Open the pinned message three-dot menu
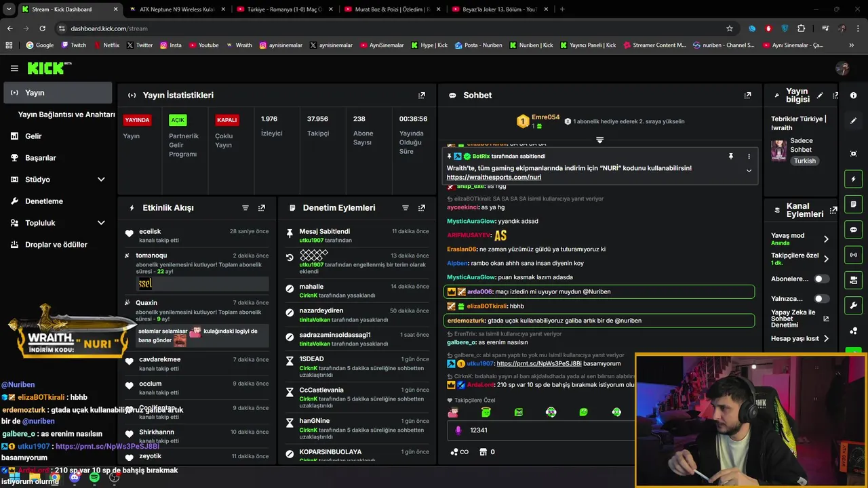Screen dimensions: 868x488 click(749, 156)
